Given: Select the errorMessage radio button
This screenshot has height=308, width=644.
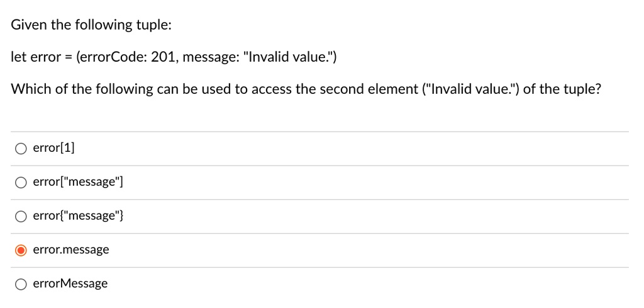Looking at the screenshot, I should [21, 283].
